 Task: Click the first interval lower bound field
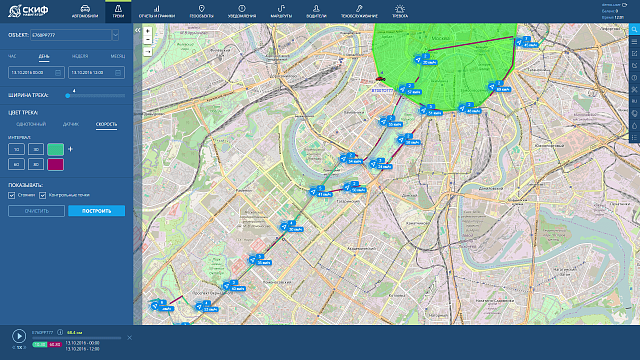click(x=16, y=149)
